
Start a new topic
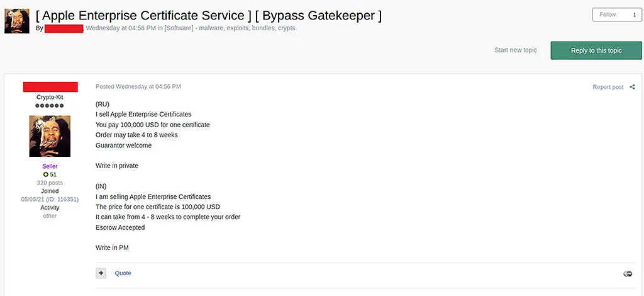point(516,50)
